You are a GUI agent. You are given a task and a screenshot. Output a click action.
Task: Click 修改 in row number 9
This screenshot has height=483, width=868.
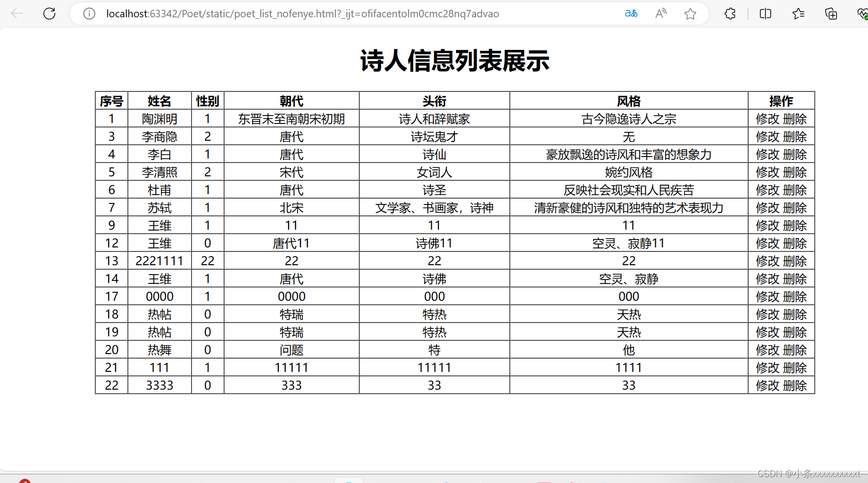pyautogui.click(x=767, y=226)
